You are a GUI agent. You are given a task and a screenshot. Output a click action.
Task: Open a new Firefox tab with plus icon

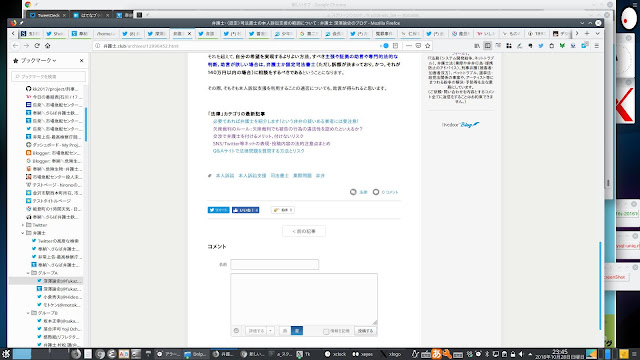tap(587, 33)
